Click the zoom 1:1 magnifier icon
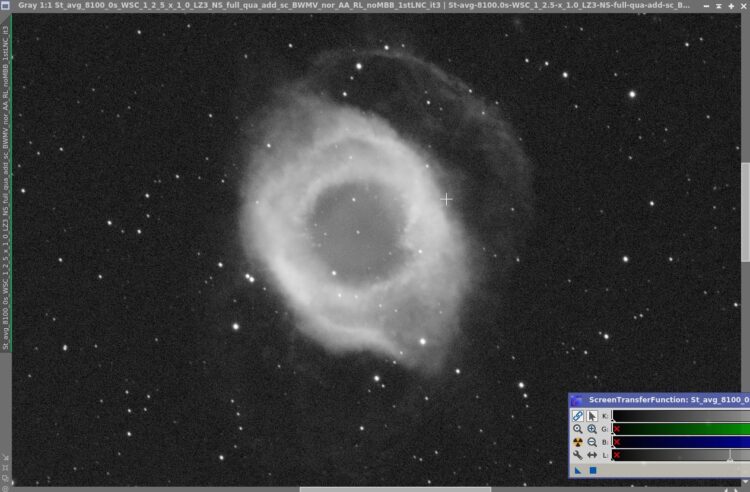The width and height of the screenshot is (750, 492). pos(578,429)
